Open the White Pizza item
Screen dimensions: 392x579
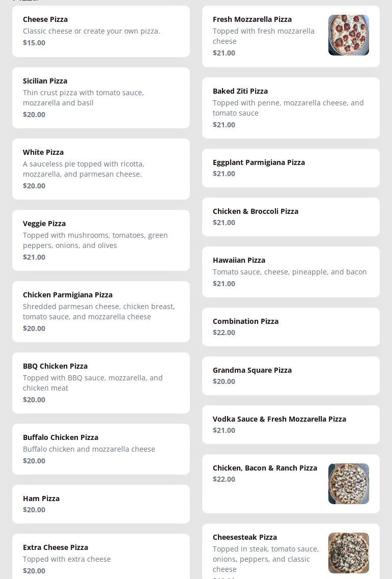[x=101, y=169]
